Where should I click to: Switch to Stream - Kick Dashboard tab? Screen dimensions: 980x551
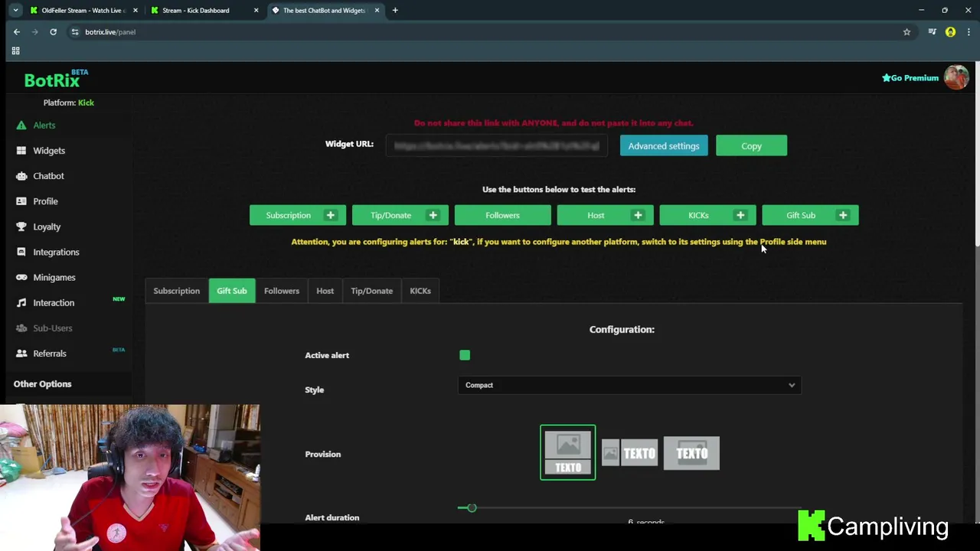coord(203,10)
